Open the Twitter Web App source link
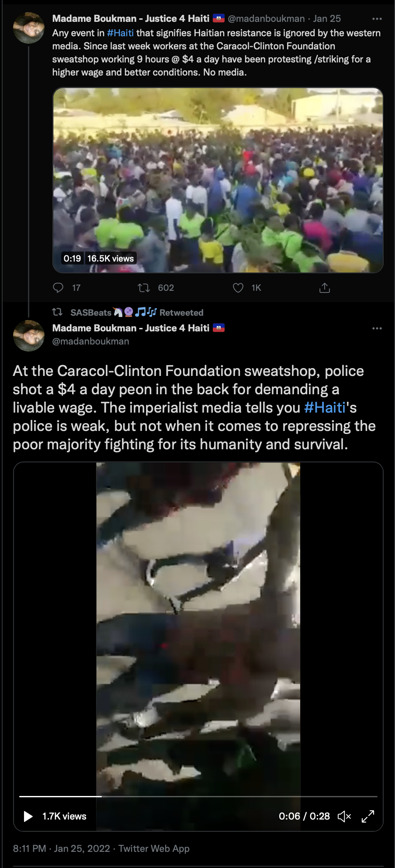This screenshot has width=395, height=868. click(x=154, y=848)
